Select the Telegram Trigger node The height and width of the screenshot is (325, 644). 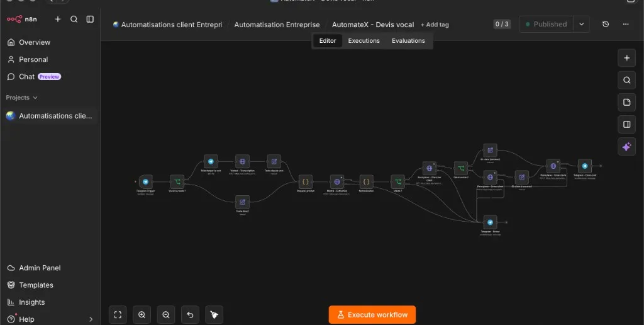click(145, 181)
